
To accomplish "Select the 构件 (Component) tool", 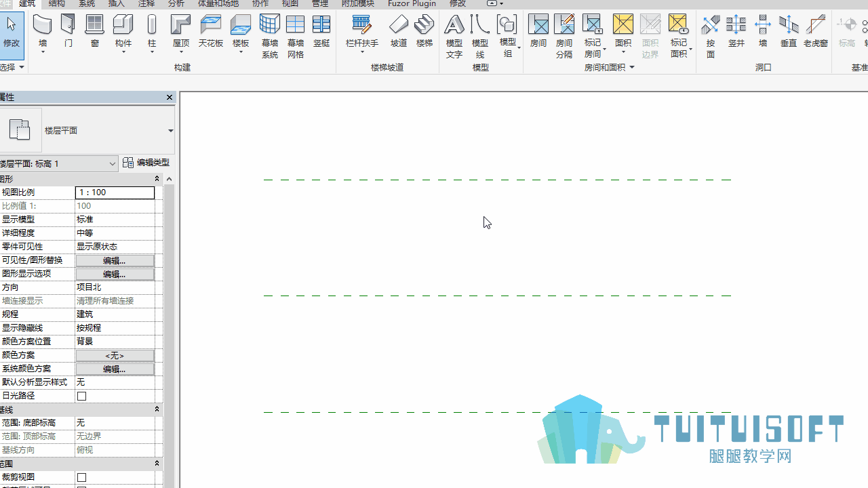I will point(123,33).
